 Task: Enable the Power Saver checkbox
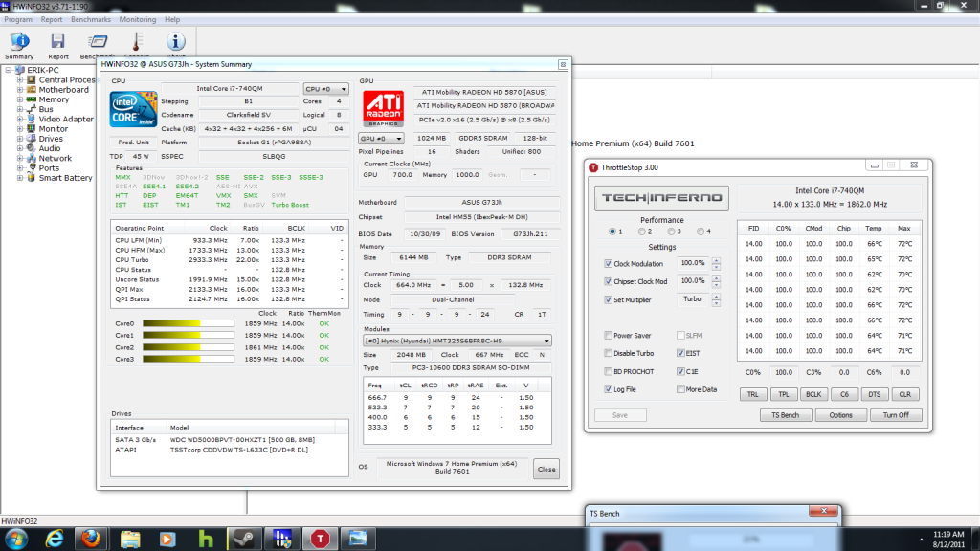(x=609, y=336)
